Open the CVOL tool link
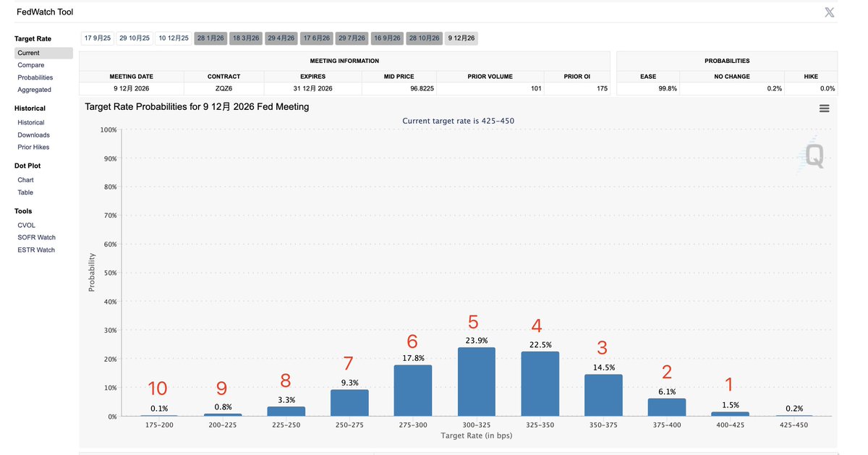 (27, 225)
